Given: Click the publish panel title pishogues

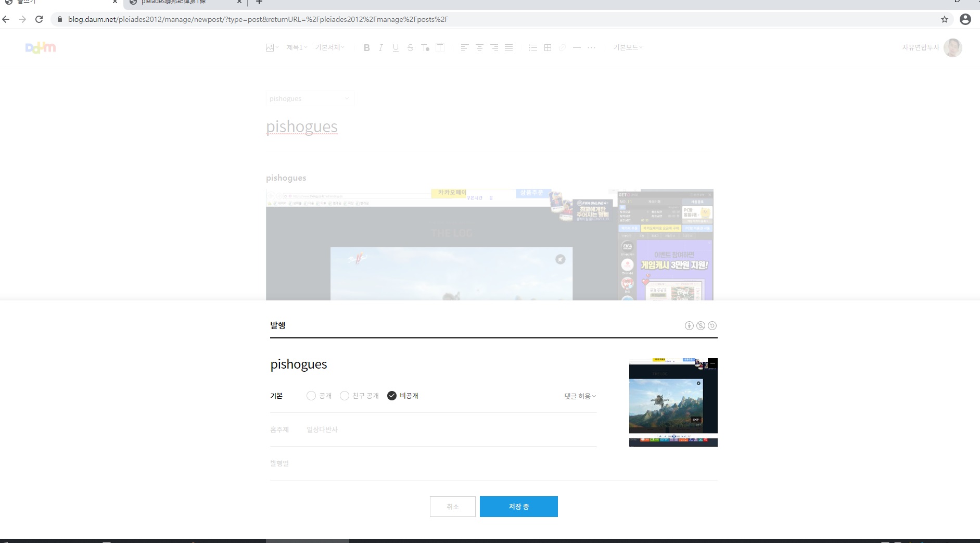Looking at the screenshot, I should tap(299, 364).
